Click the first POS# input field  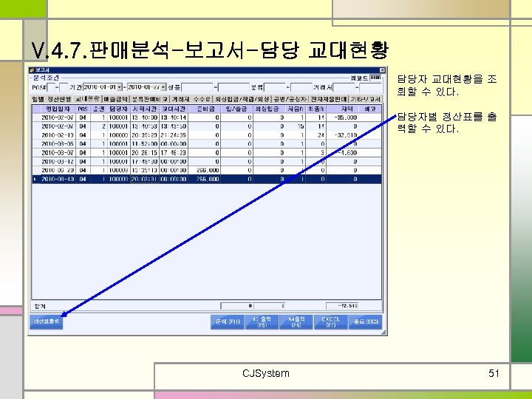click(51, 87)
